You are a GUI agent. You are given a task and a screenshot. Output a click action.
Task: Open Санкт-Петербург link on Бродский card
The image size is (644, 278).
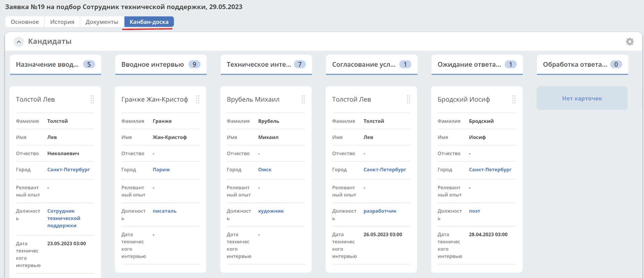pos(490,169)
